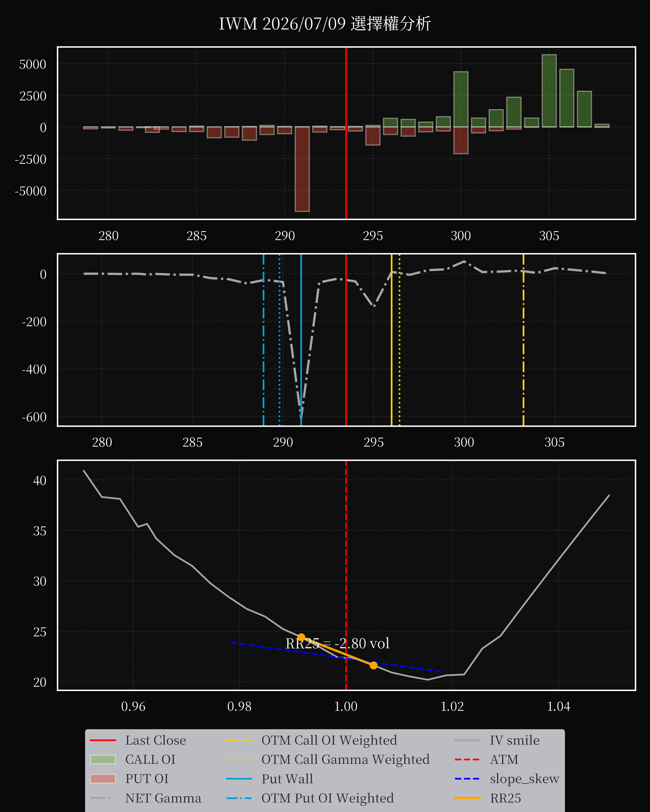The width and height of the screenshot is (650, 812).
Task: Click the CALL OI legend label
Action: coord(150,760)
